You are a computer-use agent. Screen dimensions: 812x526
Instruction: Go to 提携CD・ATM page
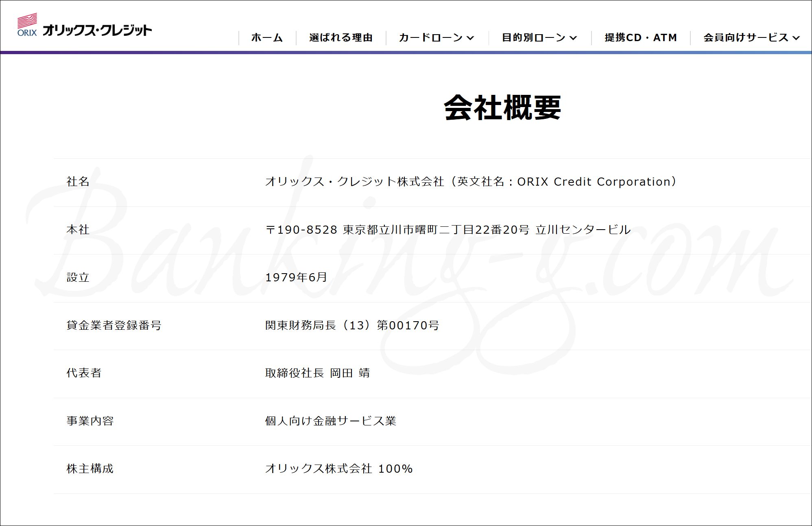tap(641, 37)
